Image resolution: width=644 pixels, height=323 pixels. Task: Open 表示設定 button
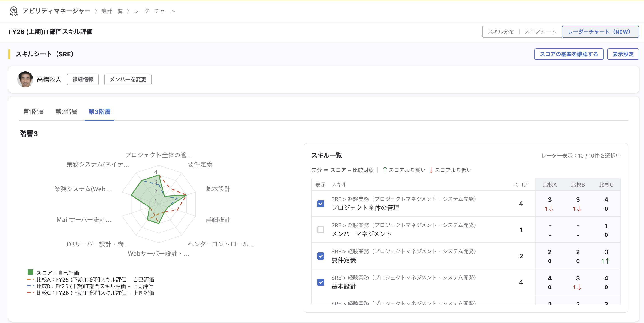pos(623,54)
